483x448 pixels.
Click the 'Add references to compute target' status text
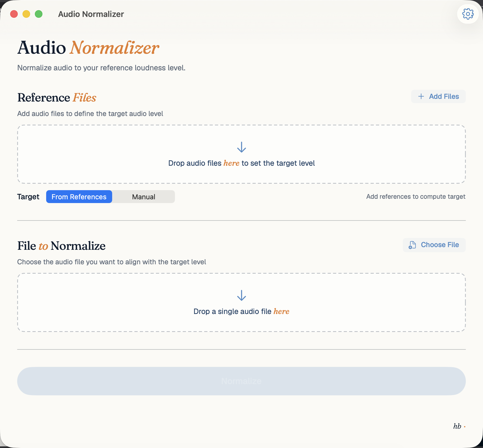click(x=416, y=197)
